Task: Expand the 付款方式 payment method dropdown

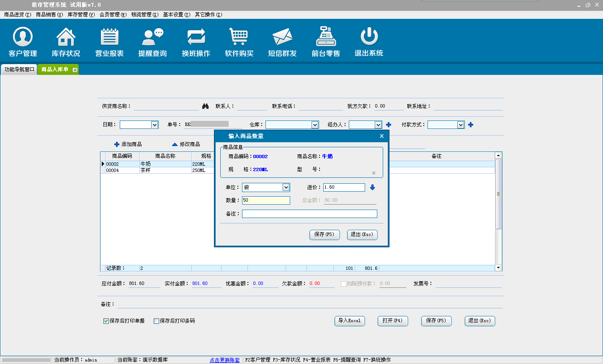Action: (461, 125)
